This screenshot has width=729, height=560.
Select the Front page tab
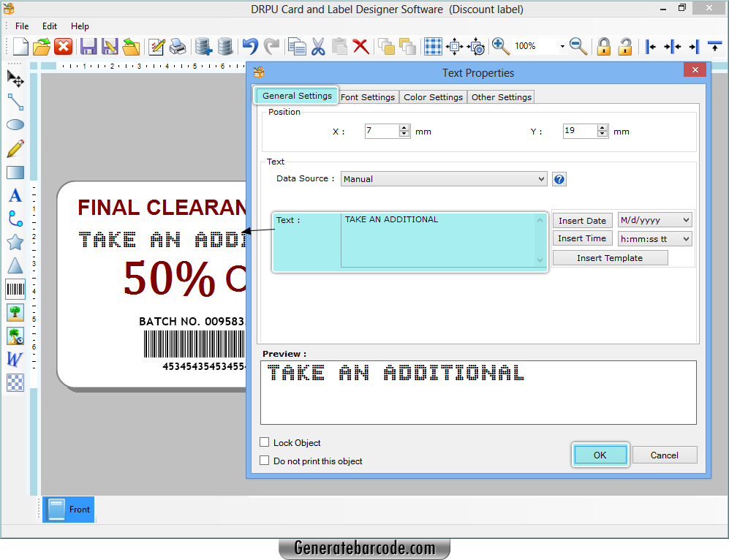69,510
